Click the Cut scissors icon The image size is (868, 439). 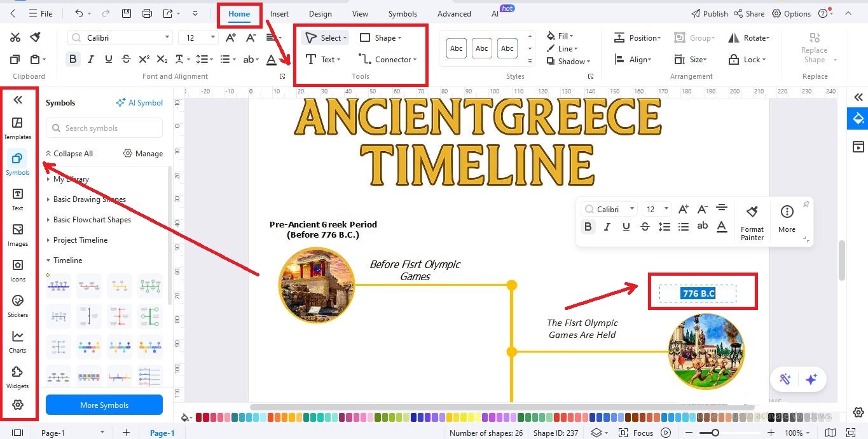[x=15, y=37]
